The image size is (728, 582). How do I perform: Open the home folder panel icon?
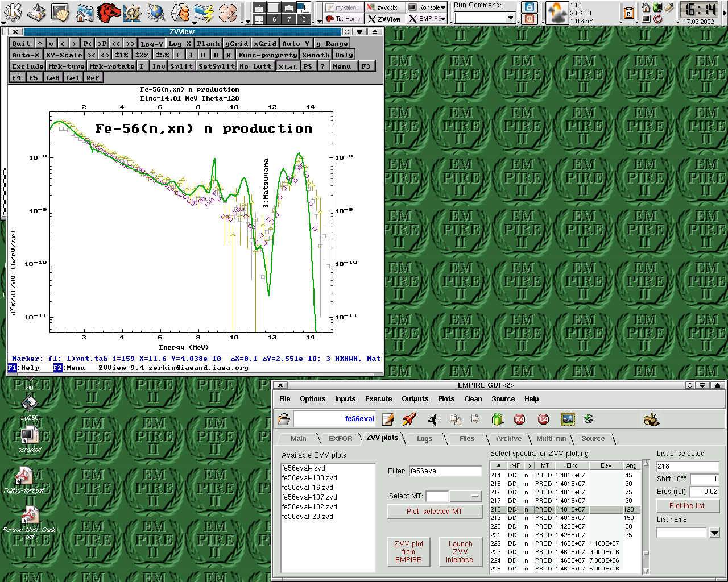pyautogui.click(x=84, y=12)
